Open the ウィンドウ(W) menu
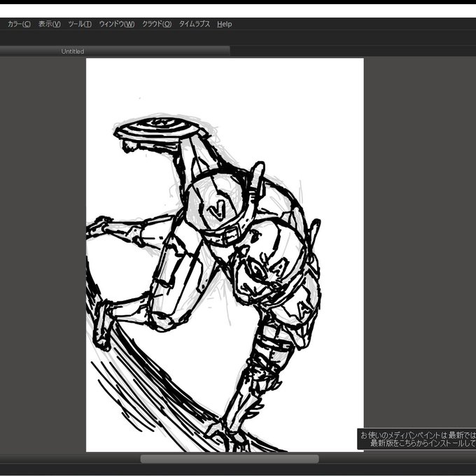Screen dimensions: 476x476 (117, 24)
